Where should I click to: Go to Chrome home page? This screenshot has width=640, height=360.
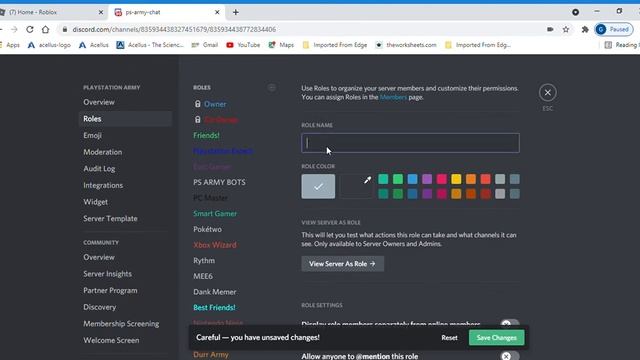[x=45, y=29]
